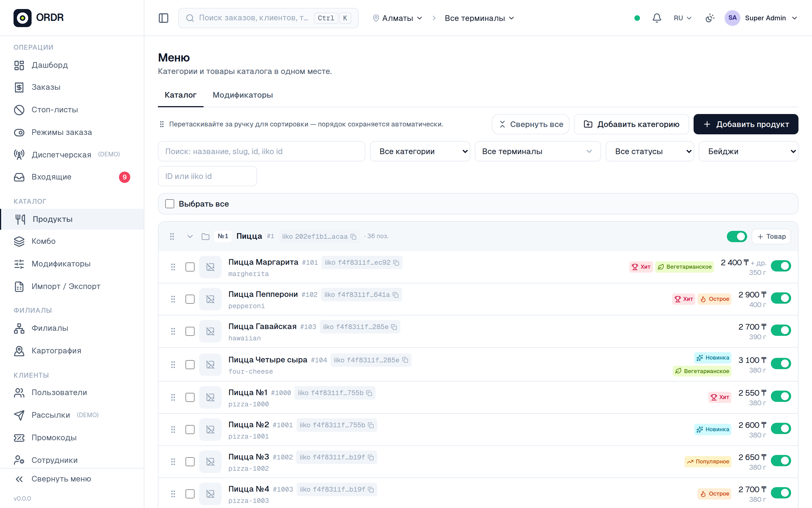Focus the ID или iiko id field
Viewport: 812px width, 508px height.
tap(207, 176)
